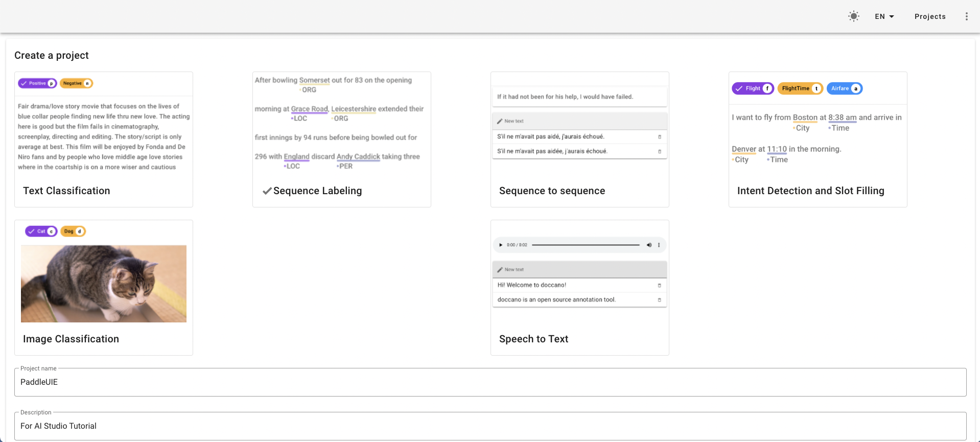Delete the 'Hi! Welcome to doccano!' transcript line
This screenshot has width=980, height=442.
[x=659, y=285]
